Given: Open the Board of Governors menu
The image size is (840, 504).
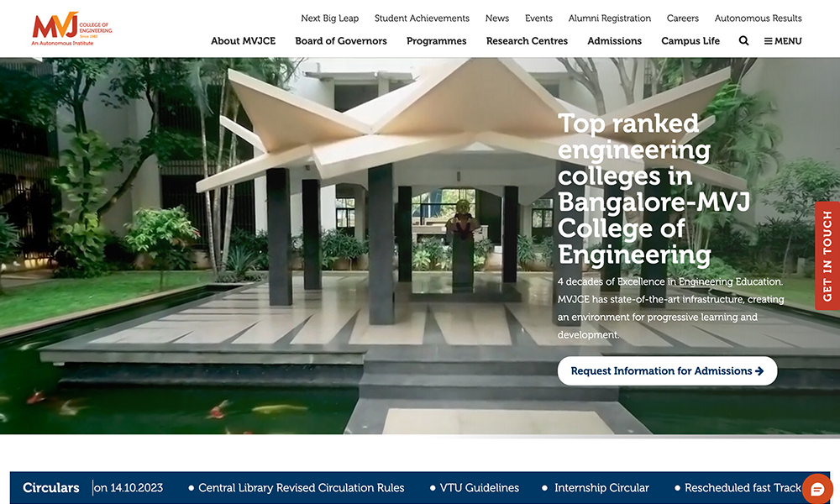Looking at the screenshot, I should pos(341,40).
